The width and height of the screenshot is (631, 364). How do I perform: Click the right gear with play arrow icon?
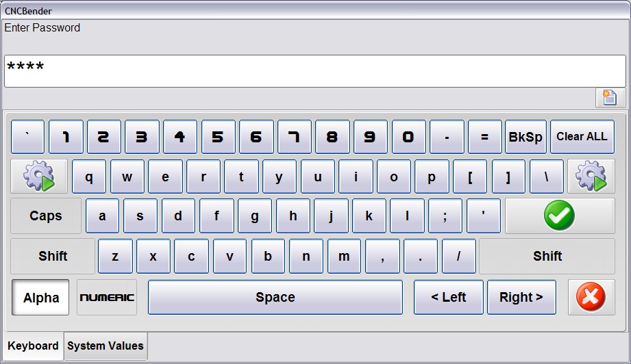point(591,177)
